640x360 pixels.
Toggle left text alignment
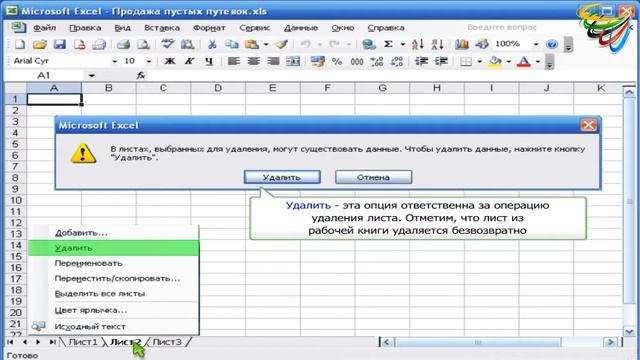(x=233, y=62)
